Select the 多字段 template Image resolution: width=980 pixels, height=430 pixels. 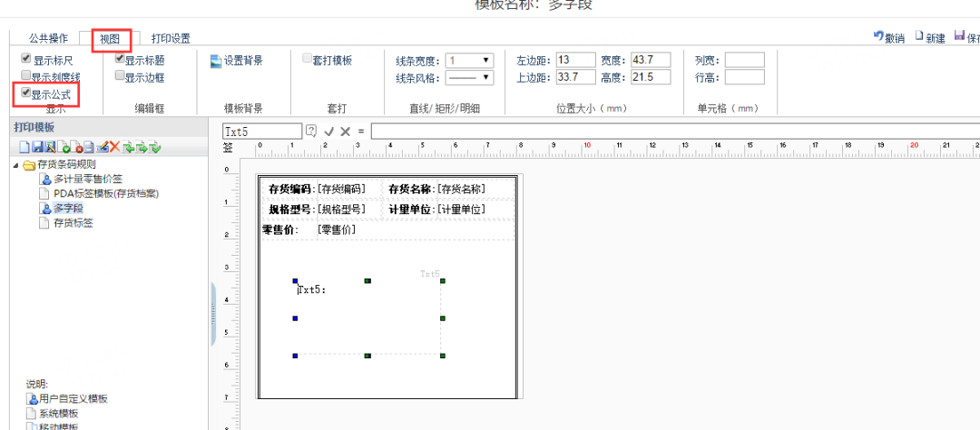(x=68, y=208)
